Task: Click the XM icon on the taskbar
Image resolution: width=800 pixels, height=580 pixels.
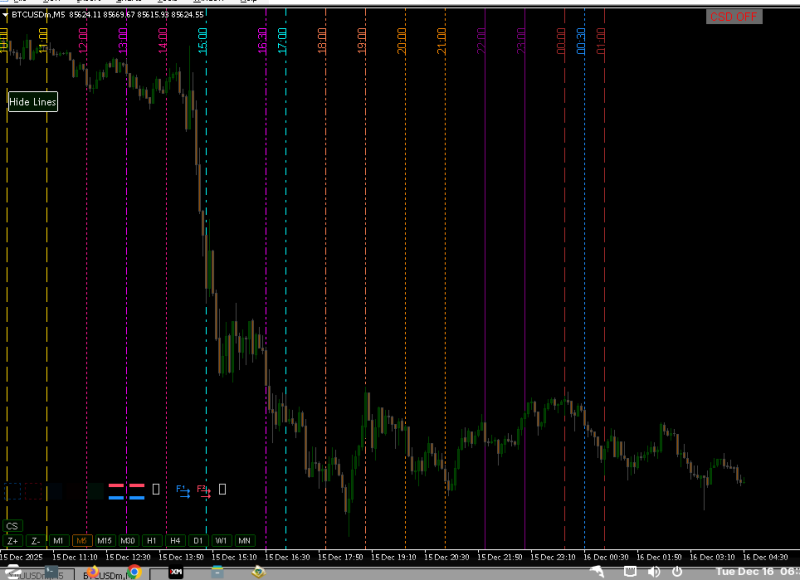Action: [x=176, y=571]
